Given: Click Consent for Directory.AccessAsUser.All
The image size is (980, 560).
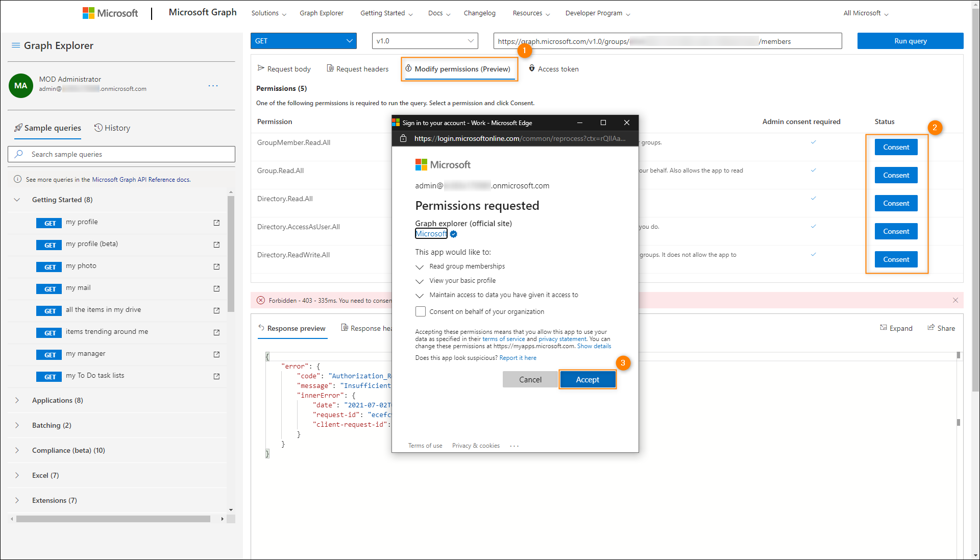Looking at the screenshot, I should 896,231.
